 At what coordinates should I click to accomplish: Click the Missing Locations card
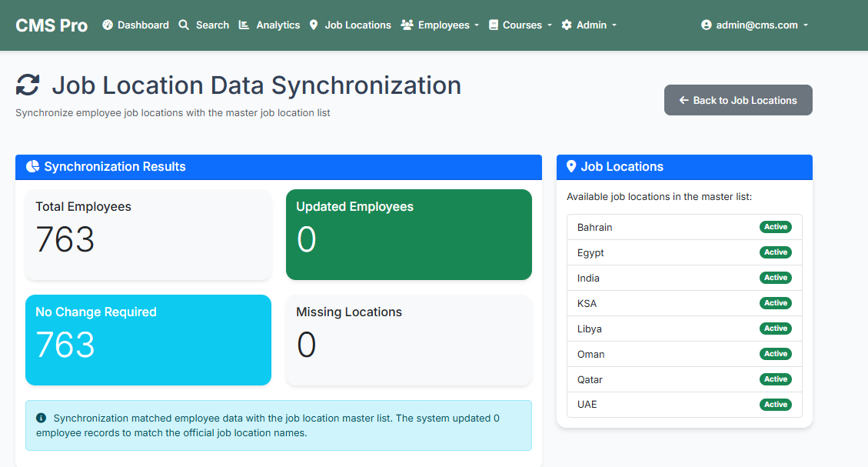[408, 340]
